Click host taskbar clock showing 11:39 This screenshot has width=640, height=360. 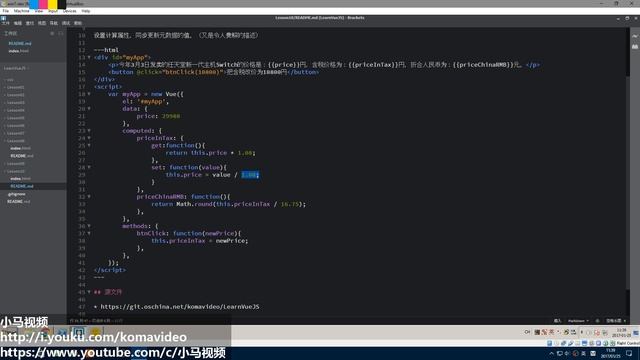coord(611,353)
